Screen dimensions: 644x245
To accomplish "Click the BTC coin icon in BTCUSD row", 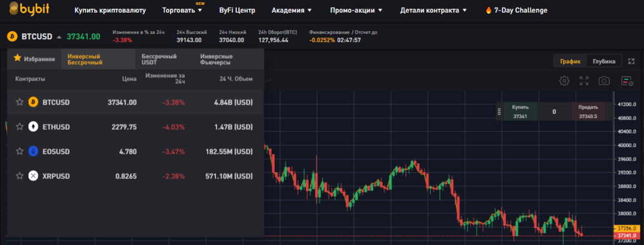I will [x=33, y=102].
